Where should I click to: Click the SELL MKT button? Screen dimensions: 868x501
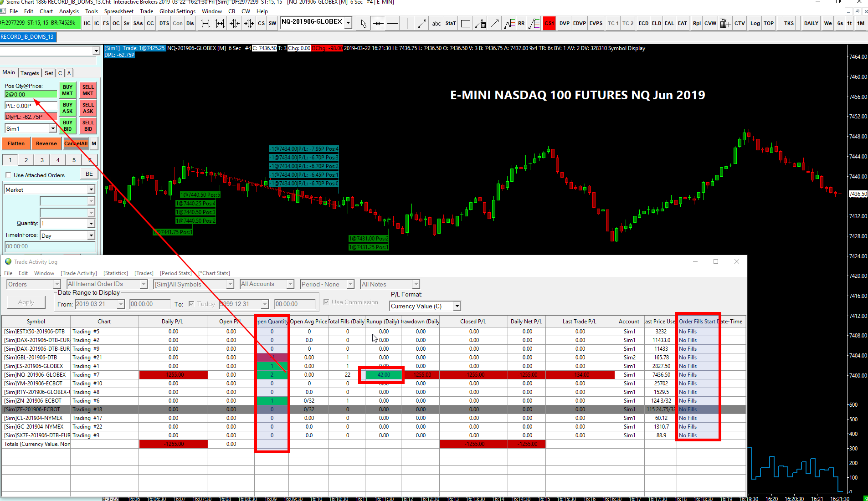tap(88, 90)
